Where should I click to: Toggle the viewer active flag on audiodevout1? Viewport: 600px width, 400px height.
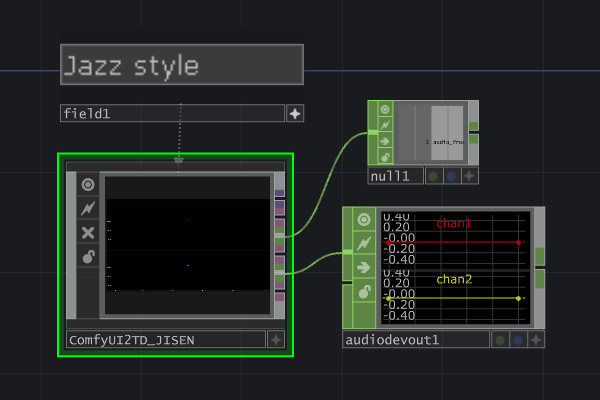[364, 219]
